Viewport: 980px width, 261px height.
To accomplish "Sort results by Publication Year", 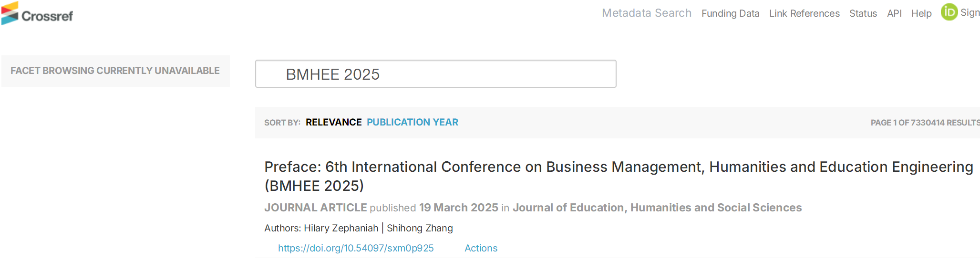I will coord(412,123).
